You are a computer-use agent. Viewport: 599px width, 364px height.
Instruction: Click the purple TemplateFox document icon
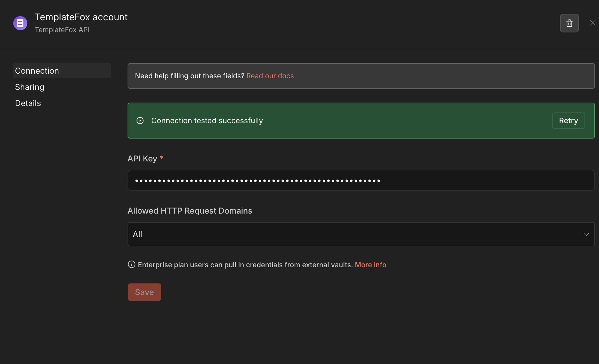[20, 23]
